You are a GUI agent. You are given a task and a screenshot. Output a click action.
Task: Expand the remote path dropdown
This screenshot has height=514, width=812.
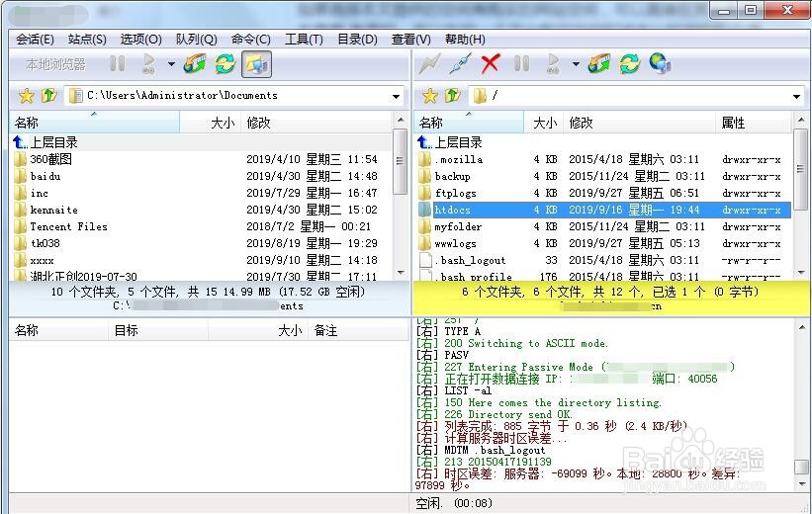tap(796, 96)
